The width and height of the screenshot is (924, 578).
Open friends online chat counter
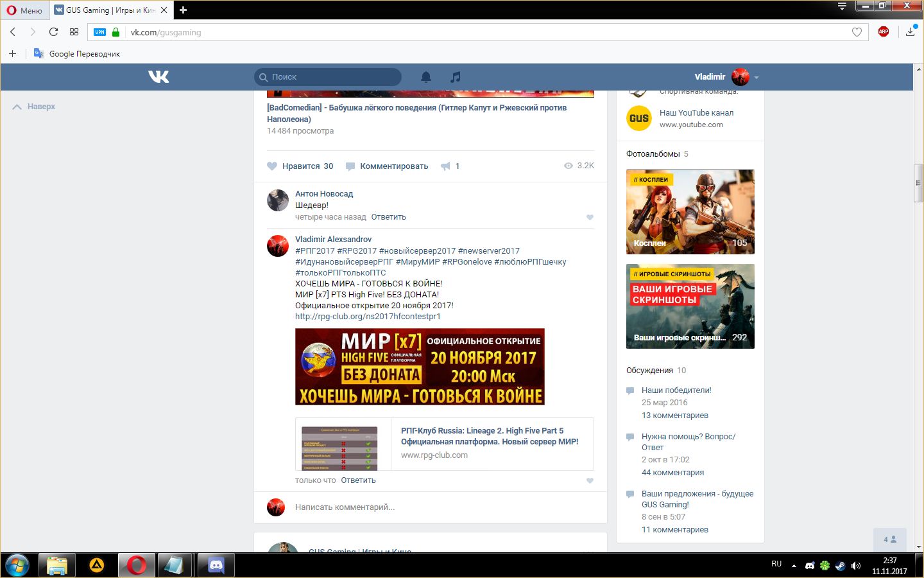tap(890, 539)
